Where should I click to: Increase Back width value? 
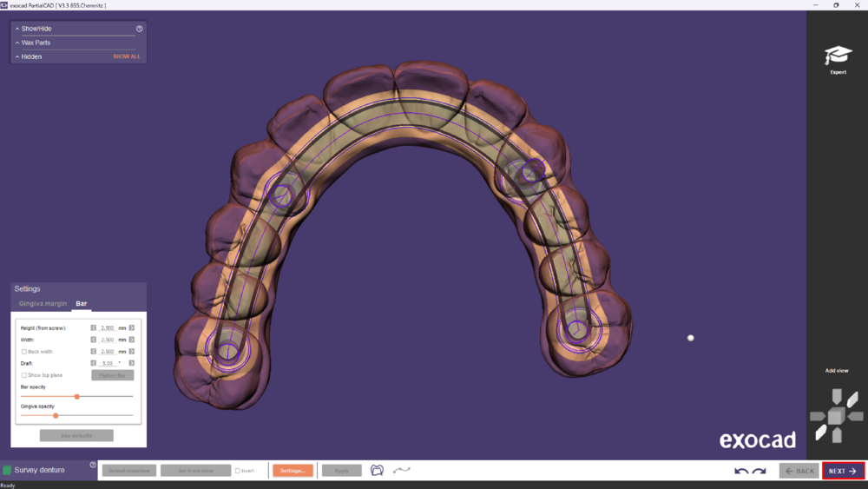point(132,351)
